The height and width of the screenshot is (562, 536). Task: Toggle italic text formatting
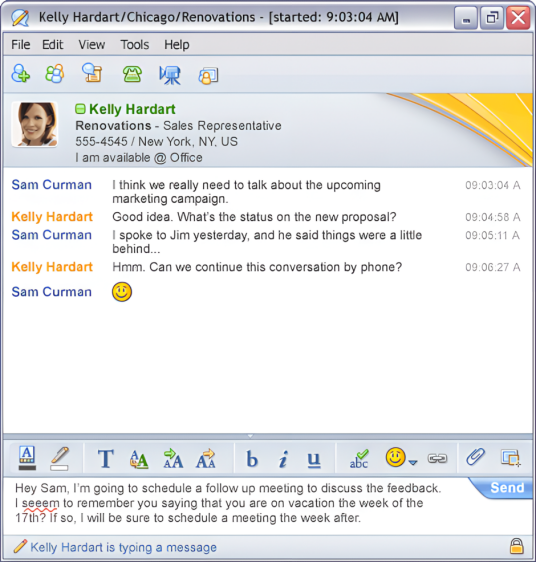pos(283,459)
